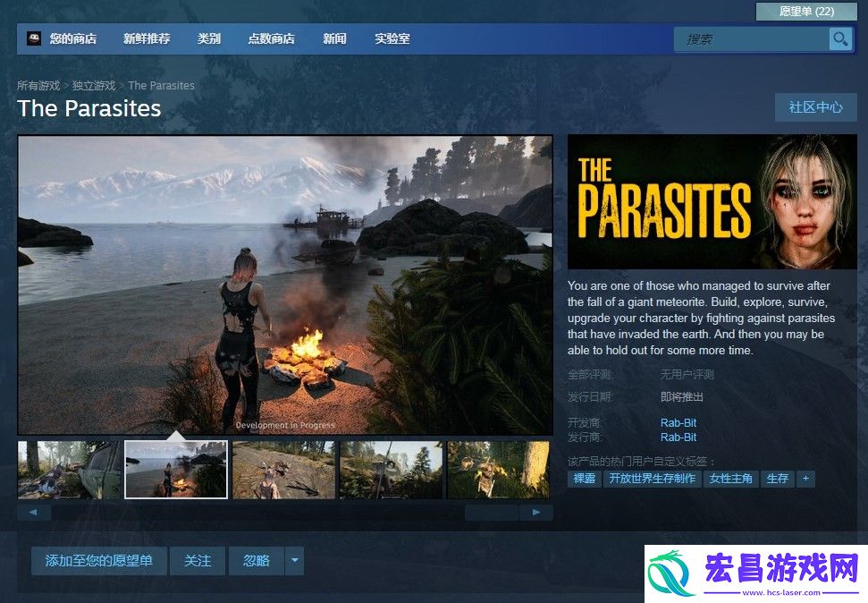The height and width of the screenshot is (603, 868).
Task: Click the 关注 follow button
Action: coord(198,561)
